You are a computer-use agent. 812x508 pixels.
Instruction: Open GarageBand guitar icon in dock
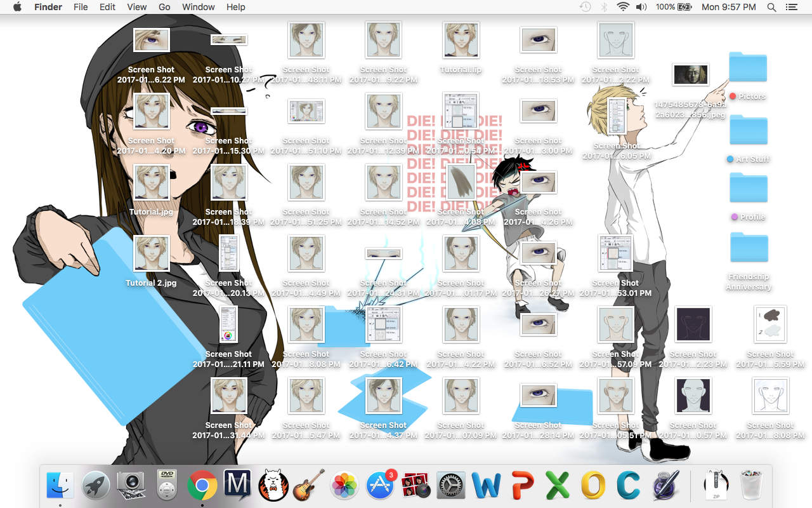309,486
